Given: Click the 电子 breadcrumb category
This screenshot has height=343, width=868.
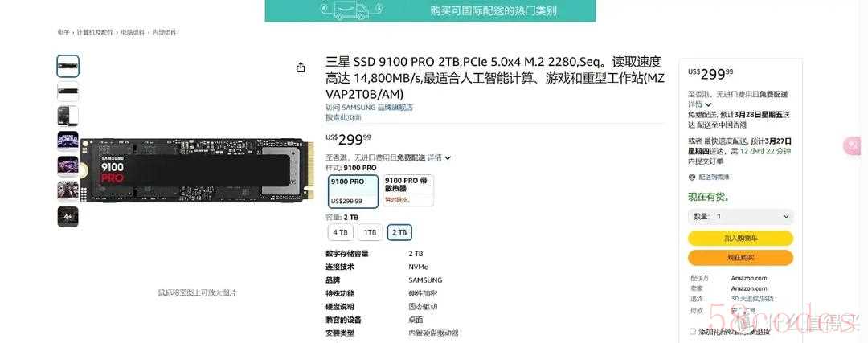Looking at the screenshot, I should click(x=63, y=33).
